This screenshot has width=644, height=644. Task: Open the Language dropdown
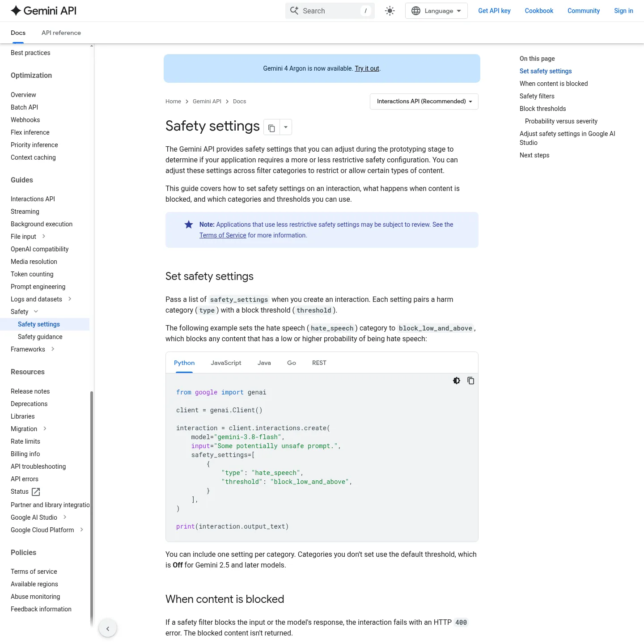436,11
